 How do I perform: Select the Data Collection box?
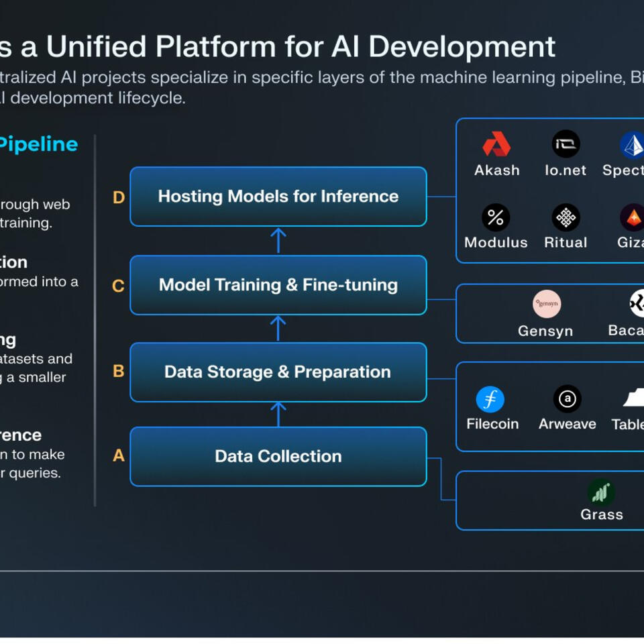coord(278,457)
